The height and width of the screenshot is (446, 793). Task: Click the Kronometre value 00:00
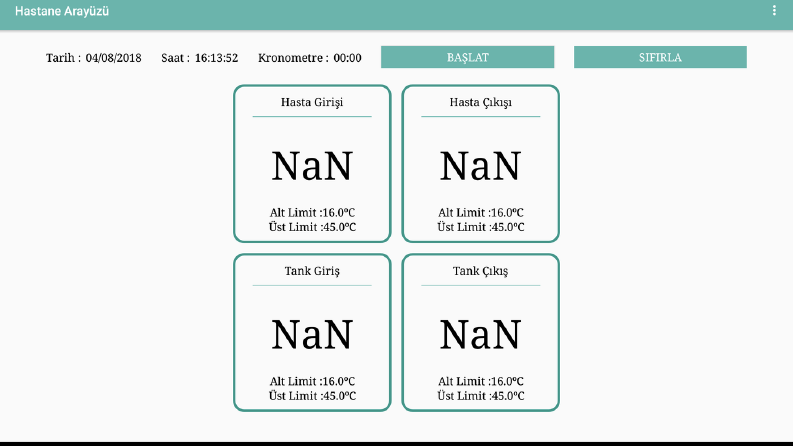347,58
